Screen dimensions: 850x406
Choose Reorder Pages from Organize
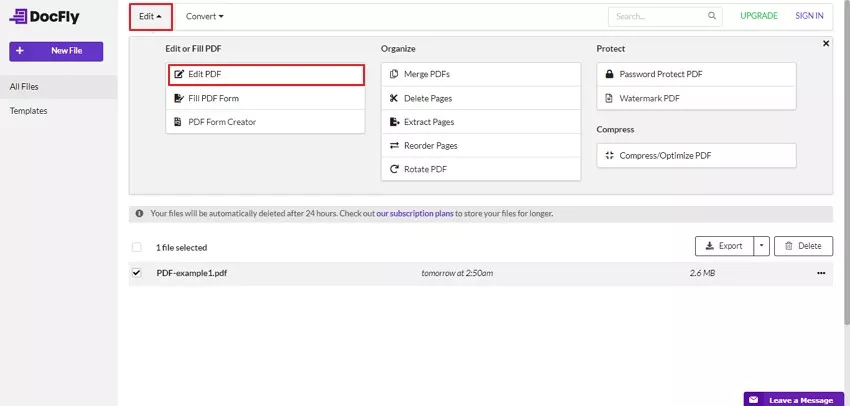(x=430, y=146)
